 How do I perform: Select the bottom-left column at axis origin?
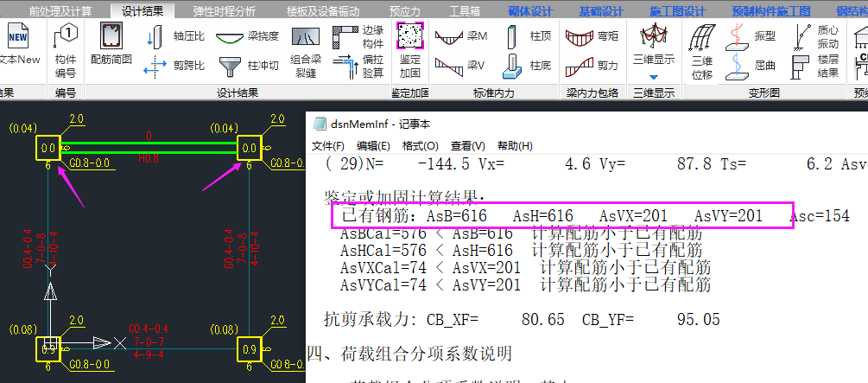48,350
